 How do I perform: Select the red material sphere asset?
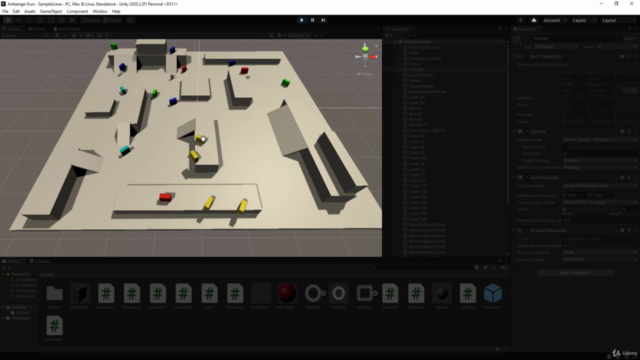287,293
